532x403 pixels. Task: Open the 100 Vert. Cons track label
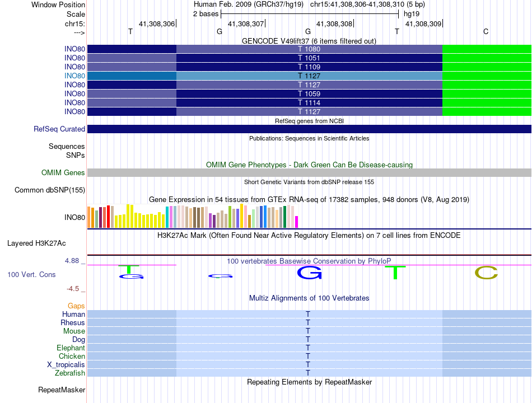tap(31, 274)
